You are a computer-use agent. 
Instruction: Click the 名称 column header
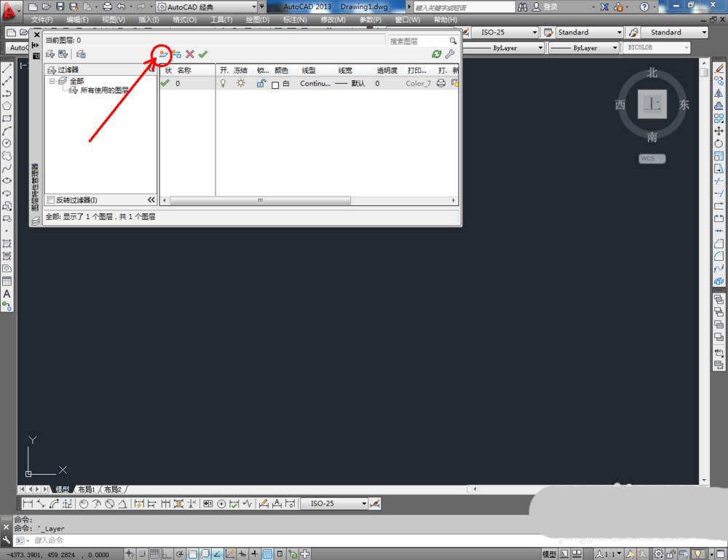coord(184,71)
